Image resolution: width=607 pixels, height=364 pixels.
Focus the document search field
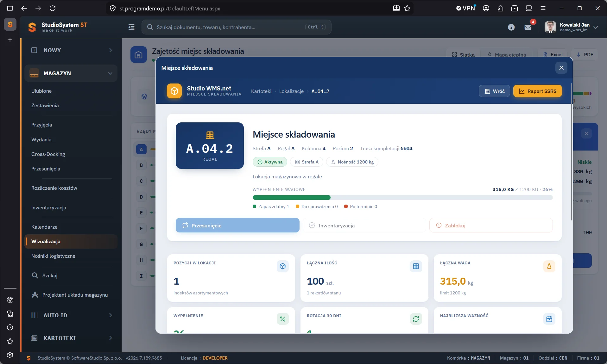click(236, 27)
